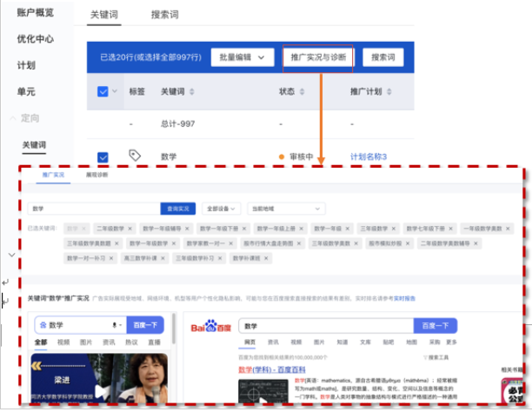Image resolution: width=532 pixels, height=412 pixels.
Task: Select the 全部 tab in the mobile preview
Action: (41, 342)
